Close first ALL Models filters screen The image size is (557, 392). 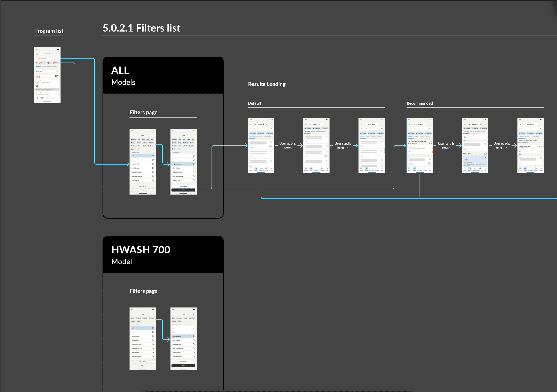(153, 135)
